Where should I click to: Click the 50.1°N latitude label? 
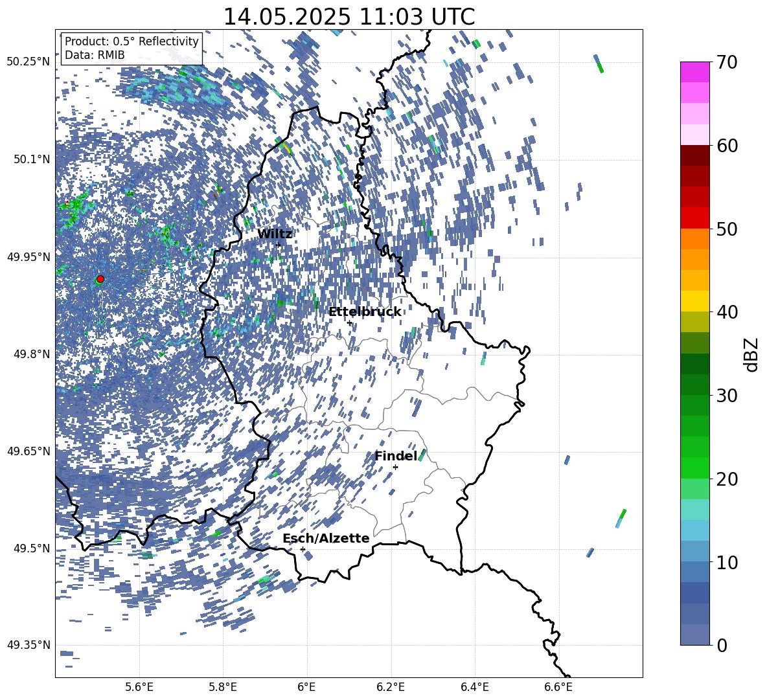(x=31, y=159)
